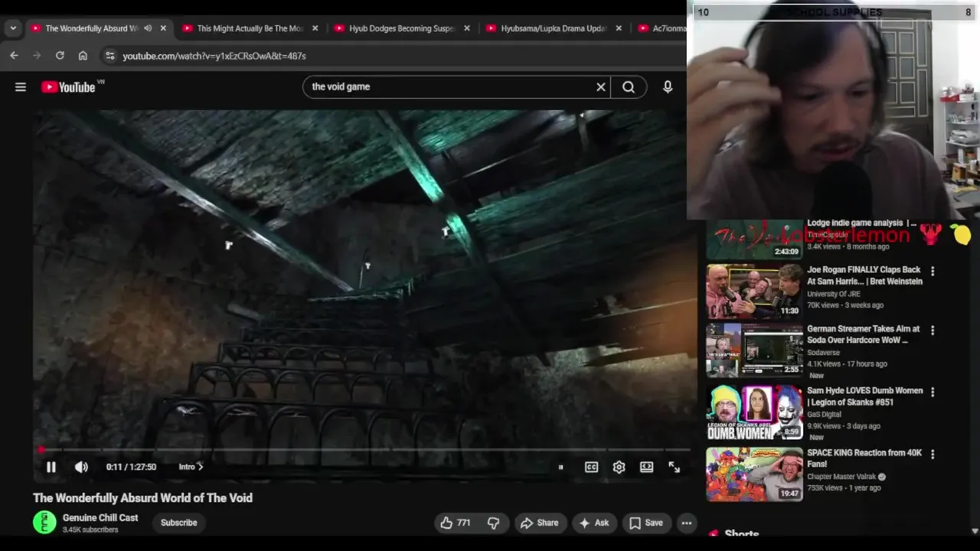Screen dimensions: 980x551
Task: Clear the search query with X
Action: (x=601, y=87)
